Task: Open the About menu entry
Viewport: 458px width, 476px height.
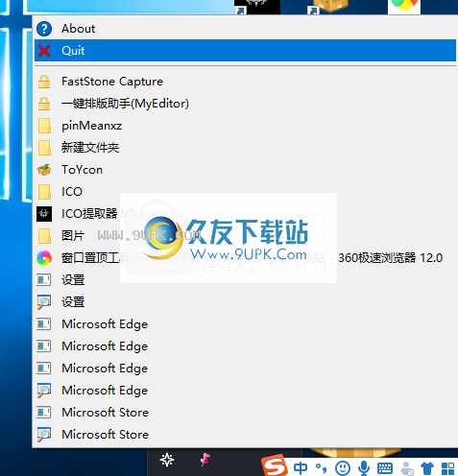Action: click(x=245, y=29)
